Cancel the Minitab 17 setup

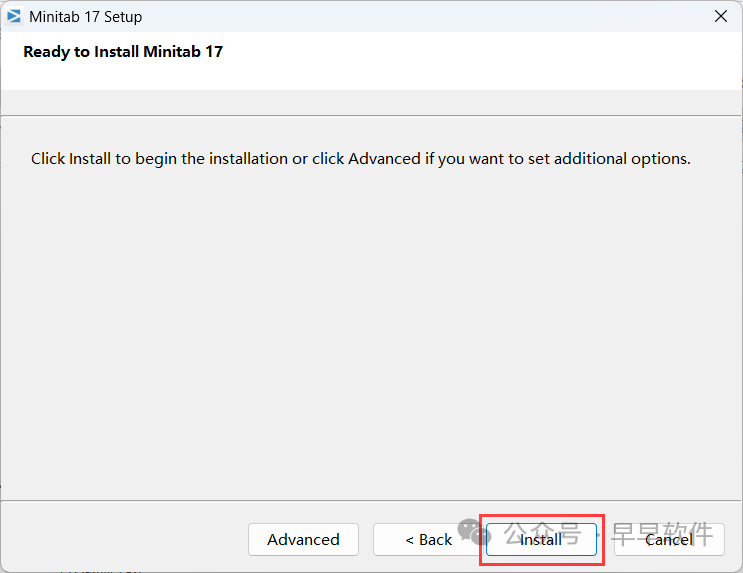[x=668, y=539]
